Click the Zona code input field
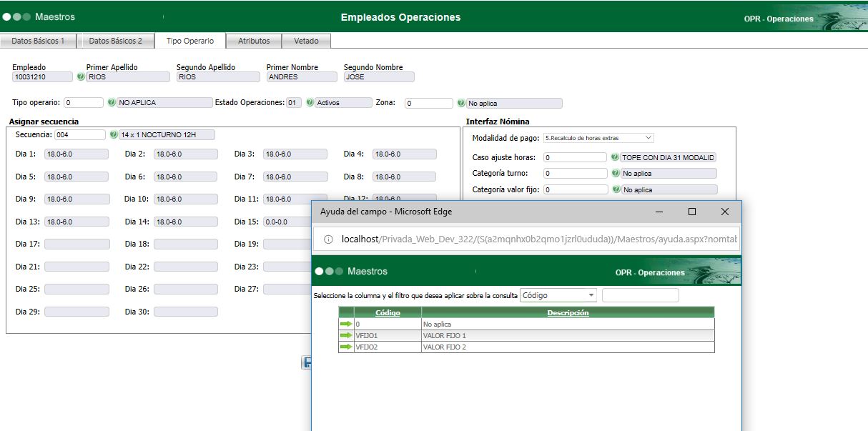Viewport: 868px width, 431px height. tap(429, 103)
